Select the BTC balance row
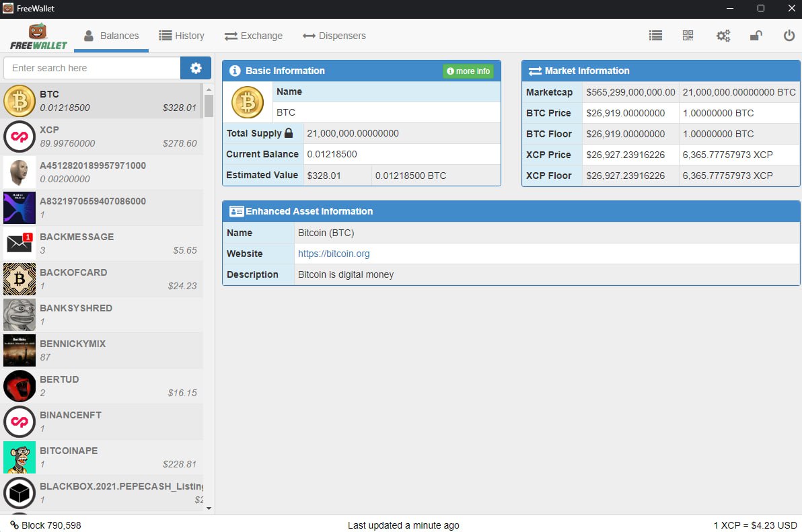 point(102,101)
